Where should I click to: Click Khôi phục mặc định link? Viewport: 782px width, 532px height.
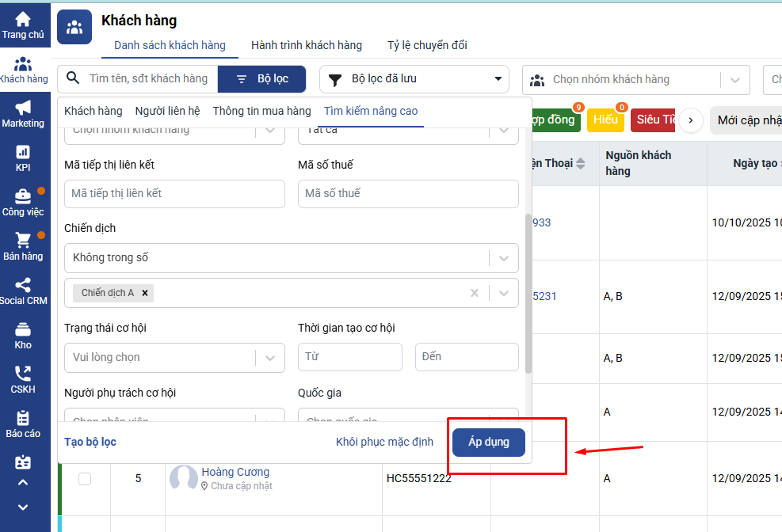click(x=384, y=442)
